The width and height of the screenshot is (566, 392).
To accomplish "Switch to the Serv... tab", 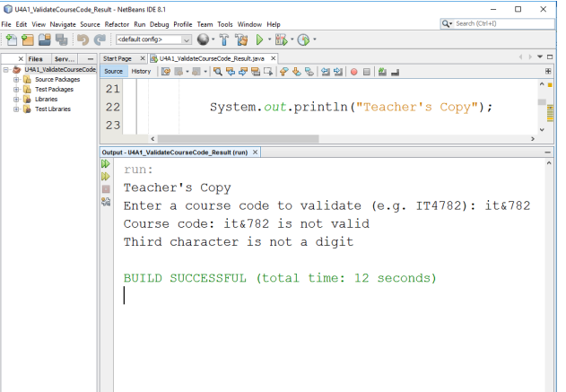I will 65,59.
